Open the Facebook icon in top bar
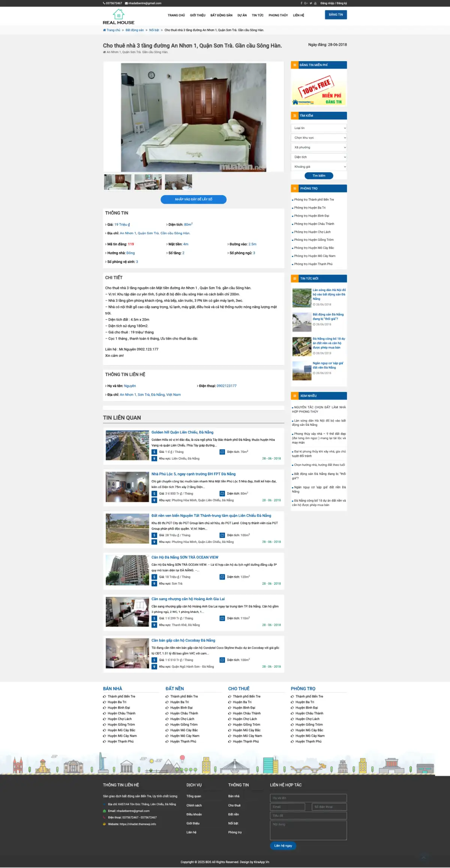450x868 pixels. 301,3
